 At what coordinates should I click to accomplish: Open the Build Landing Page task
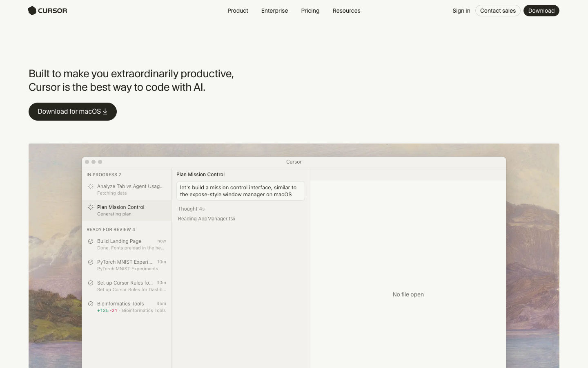pos(127,245)
